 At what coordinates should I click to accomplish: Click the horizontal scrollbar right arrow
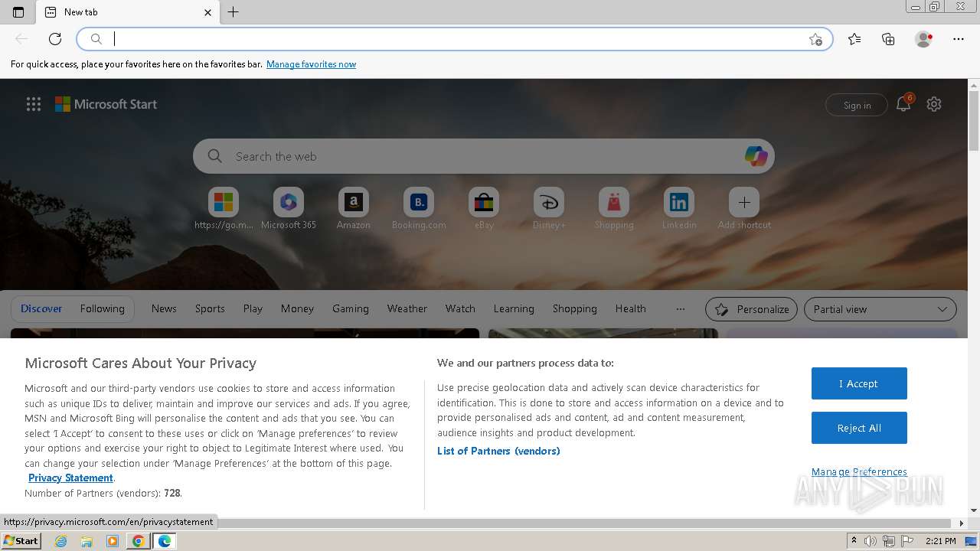962,523
